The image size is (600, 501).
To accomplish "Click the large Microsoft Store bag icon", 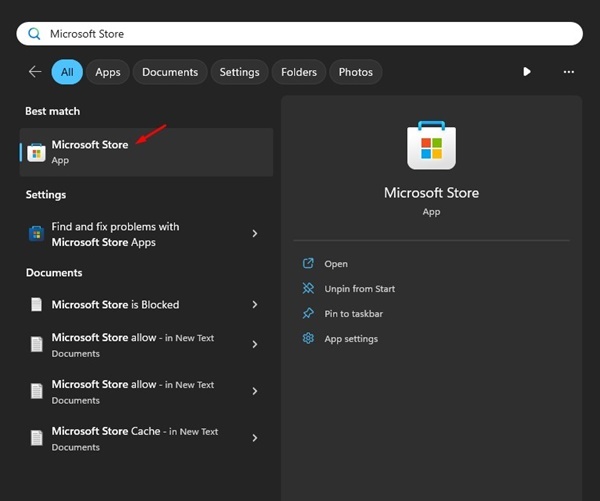I will [431, 147].
